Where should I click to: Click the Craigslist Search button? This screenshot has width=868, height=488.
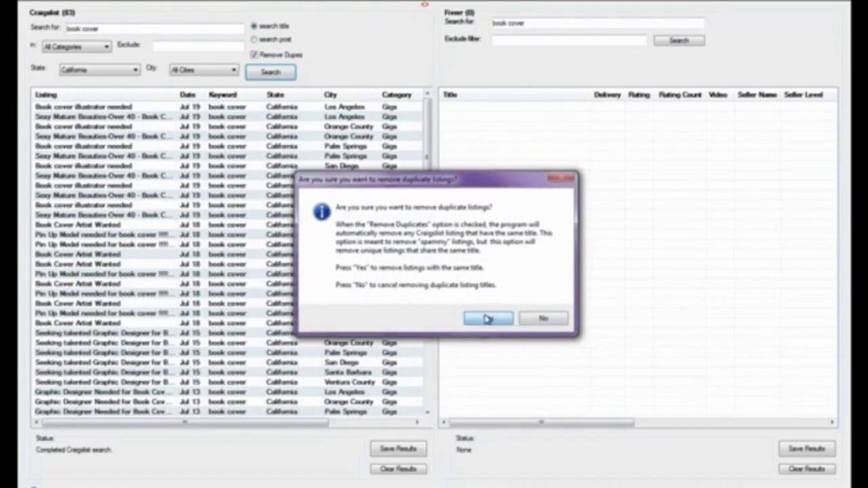click(270, 72)
